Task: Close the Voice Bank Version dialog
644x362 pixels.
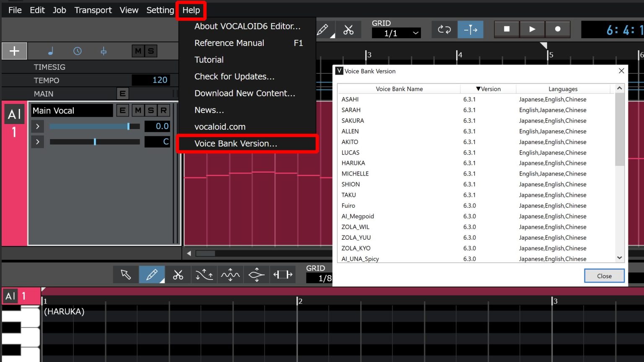Action: (604, 276)
